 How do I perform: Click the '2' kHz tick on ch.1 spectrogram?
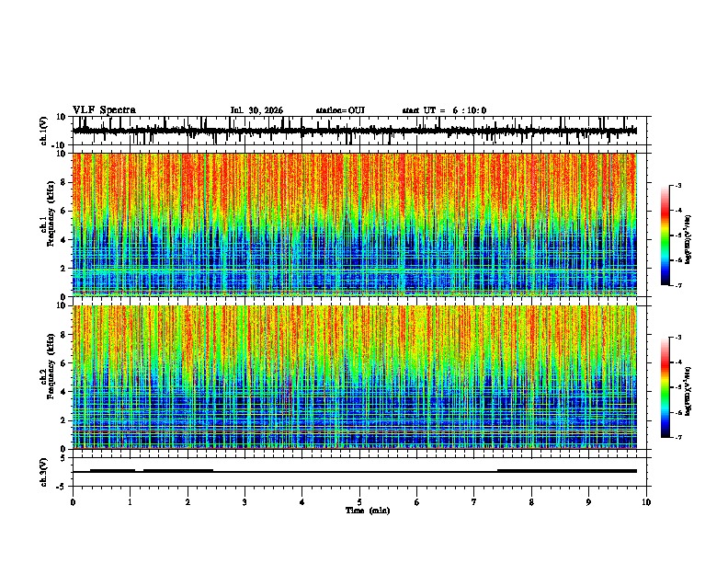pos(63,269)
